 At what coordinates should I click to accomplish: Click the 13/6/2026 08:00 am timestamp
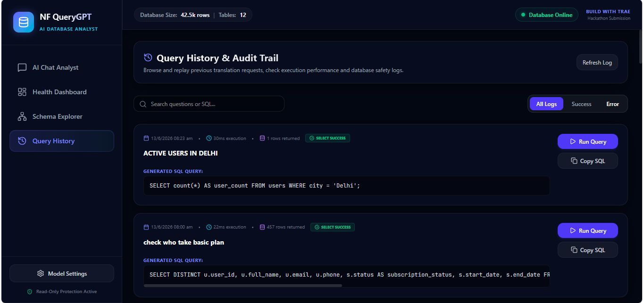click(x=172, y=227)
